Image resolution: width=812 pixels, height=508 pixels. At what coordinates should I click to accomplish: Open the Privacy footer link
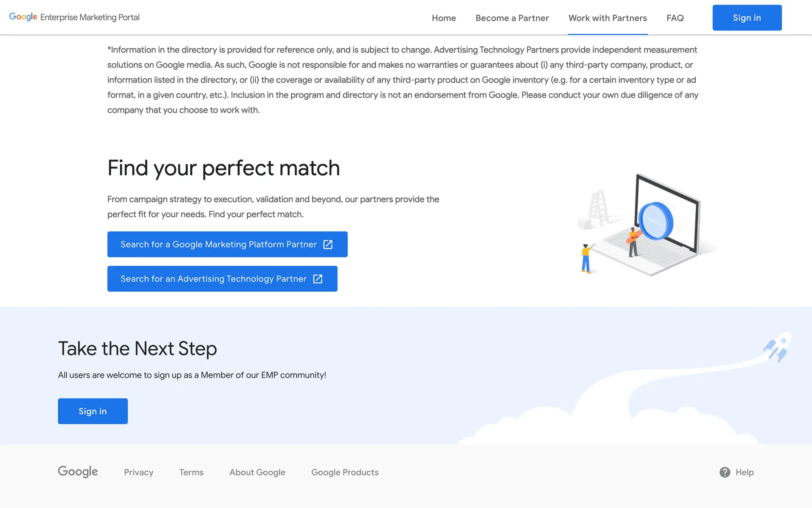coord(138,472)
